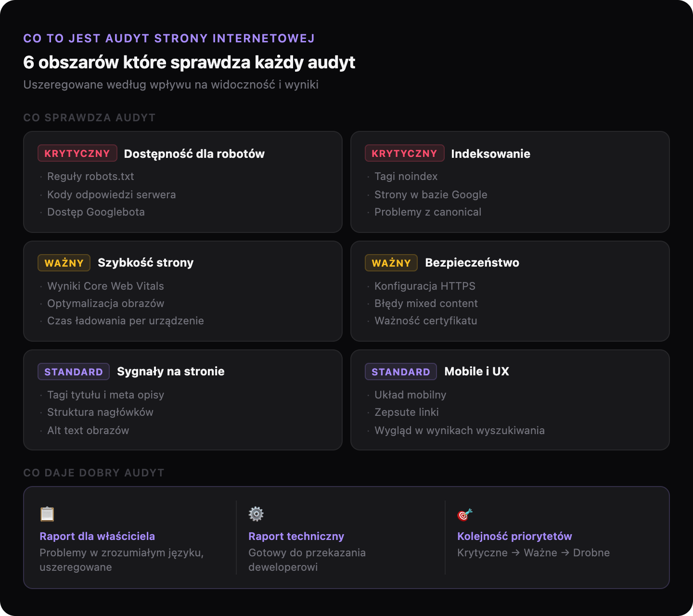This screenshot has width=693, height=616.
Task: Open the Raport dla właściciela heading
Action: coord(97,536)
